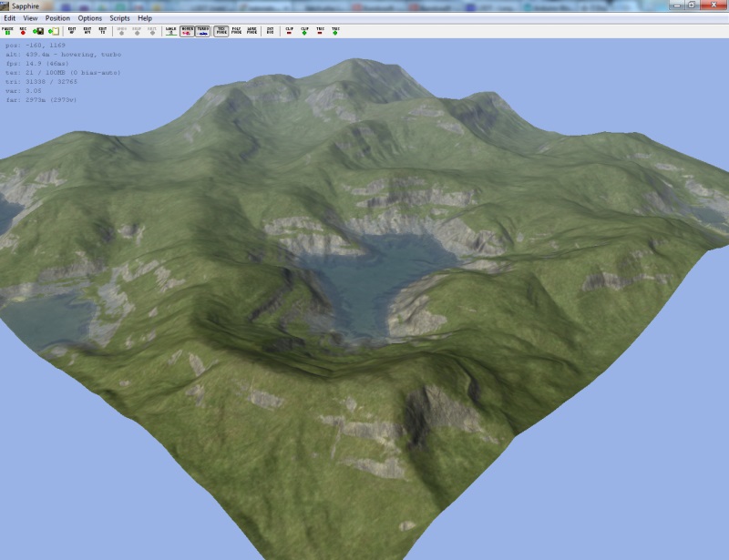Disable the TURBO speed toggle
The image size is (729, 560).
click(x=203, y=30)
